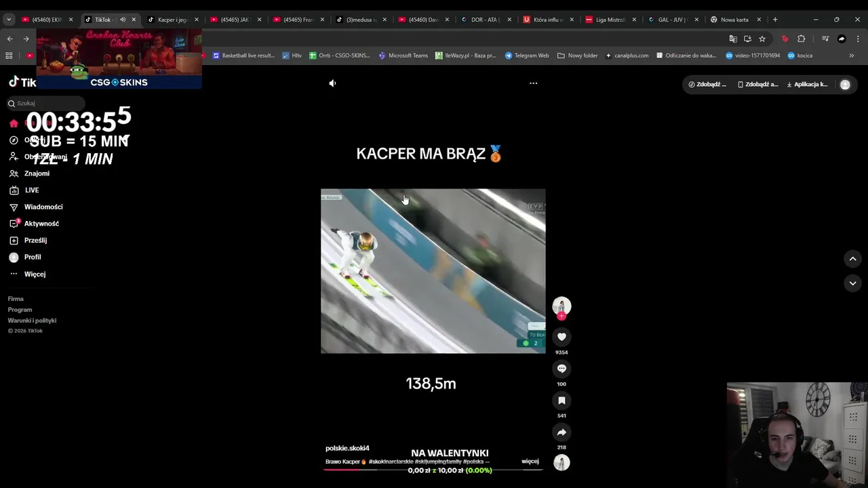
Task: Open the creator avatar above the like button
Action: tap(561, 306)
